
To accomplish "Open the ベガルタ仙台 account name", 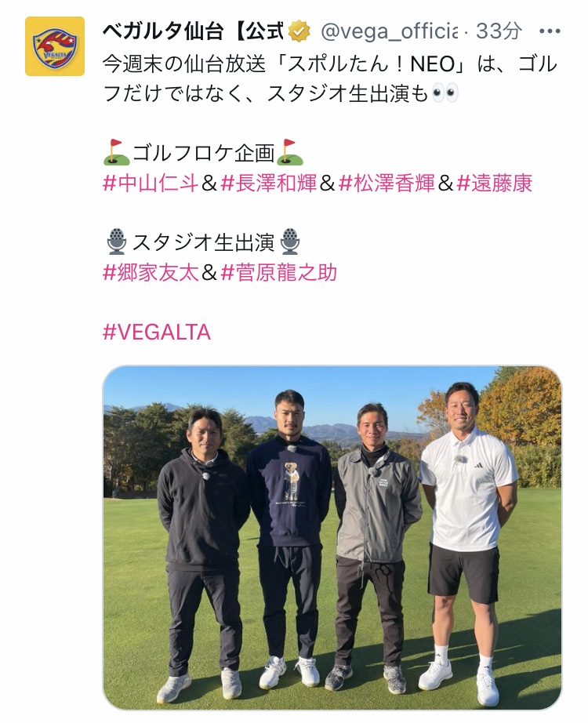I will tap(193, 31).
